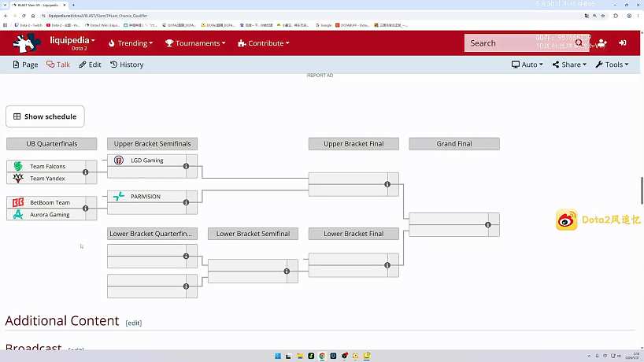
Task: Reload the page in browser toolbar
Action: (24, 16)
